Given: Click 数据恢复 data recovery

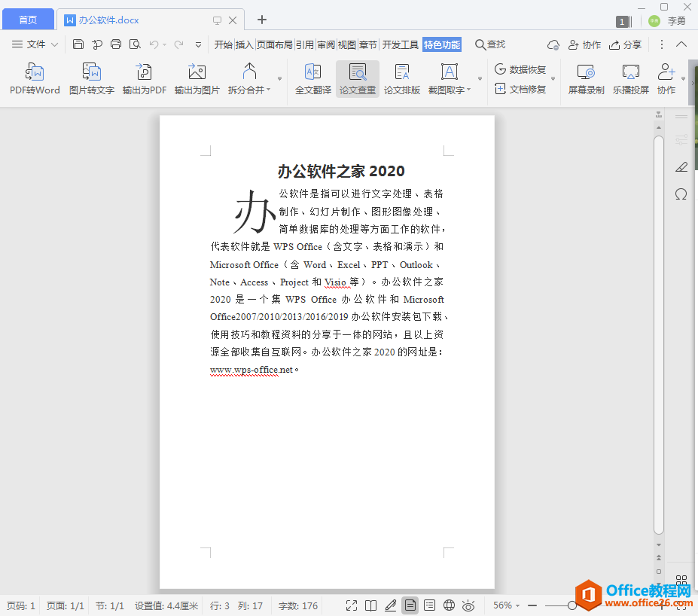Looking at the screenshot, I should (520, 69).
